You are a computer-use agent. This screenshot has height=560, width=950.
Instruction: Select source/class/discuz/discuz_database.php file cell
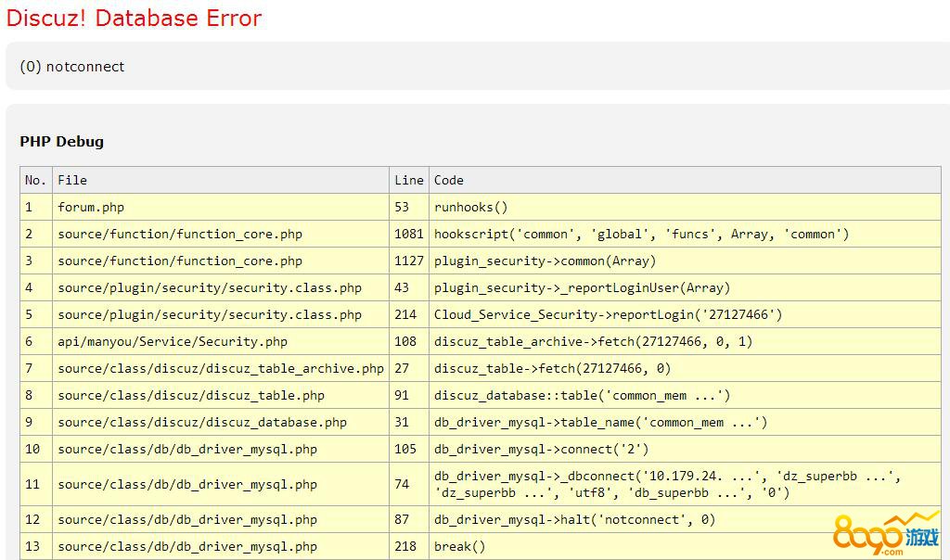pyautogui.click(x=202, y=422)
